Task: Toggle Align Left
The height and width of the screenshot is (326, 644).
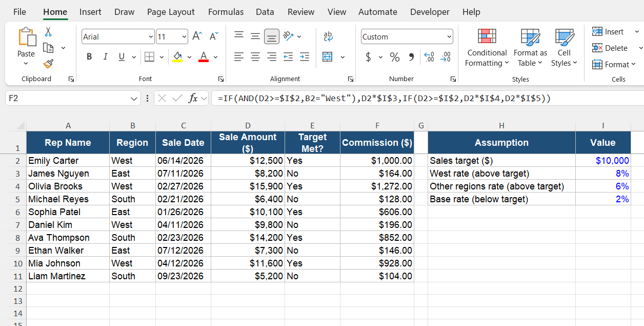Action: click(239, 56)
